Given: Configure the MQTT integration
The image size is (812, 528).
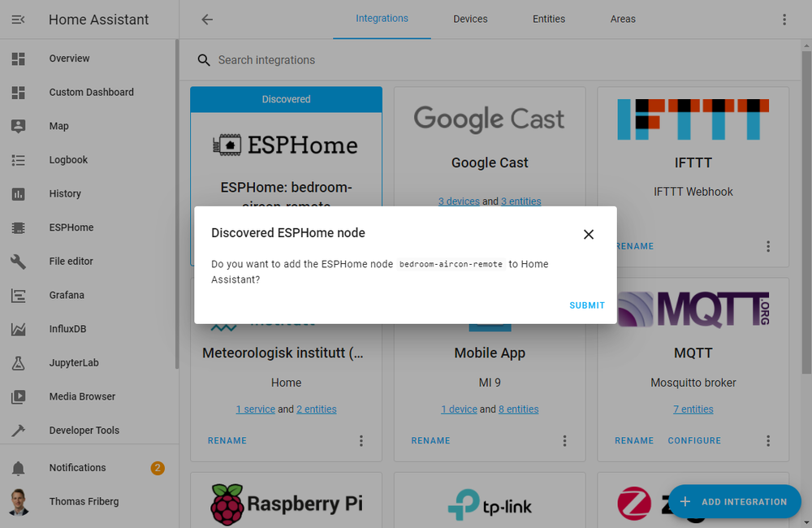Looking at the screenshot, I should point(694,441).
